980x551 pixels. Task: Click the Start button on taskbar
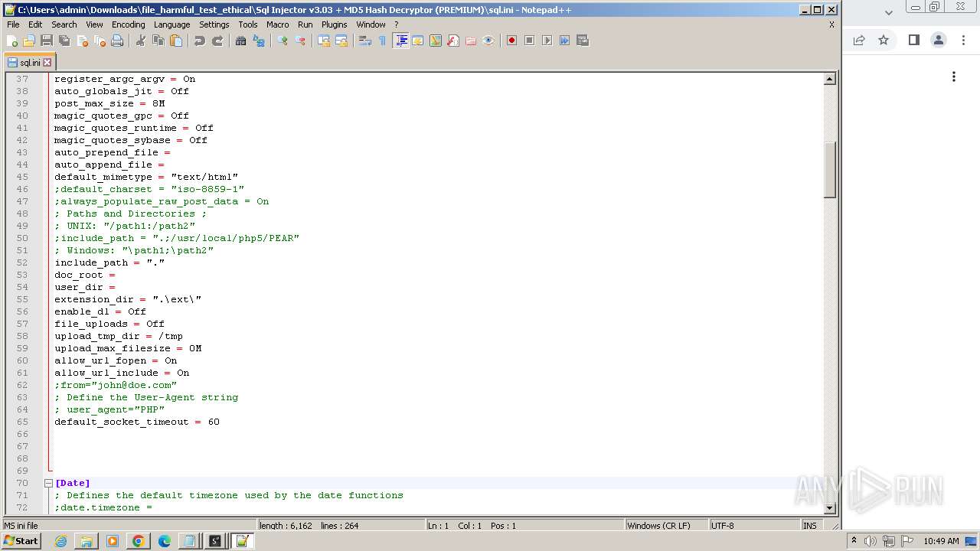(x=21, y=541)
